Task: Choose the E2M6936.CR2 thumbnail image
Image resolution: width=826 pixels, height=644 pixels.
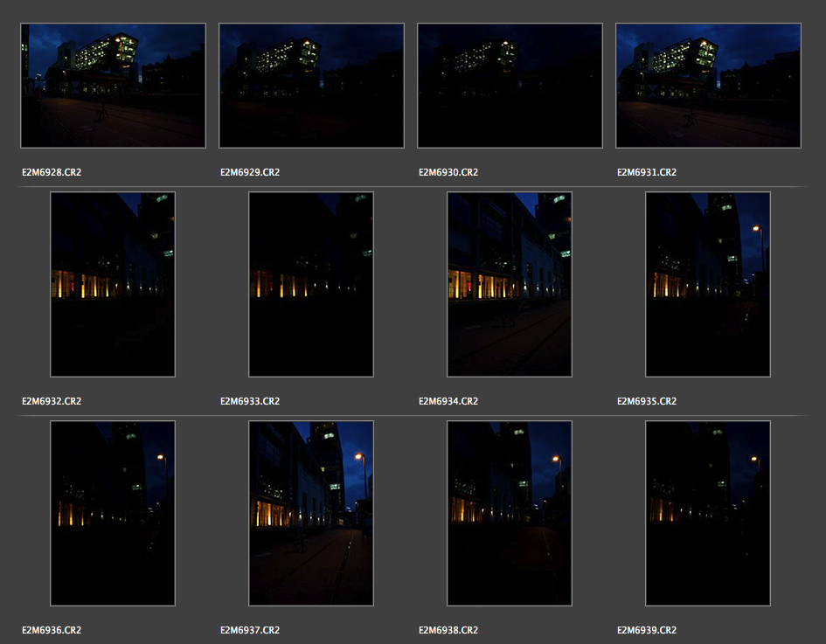Action: 113,513
